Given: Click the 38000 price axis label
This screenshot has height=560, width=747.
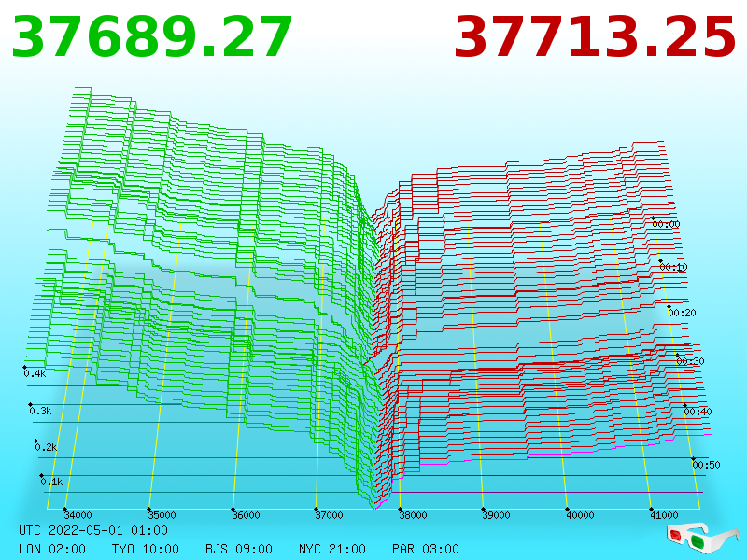Looking at the screenshot, I should [413, 515].
